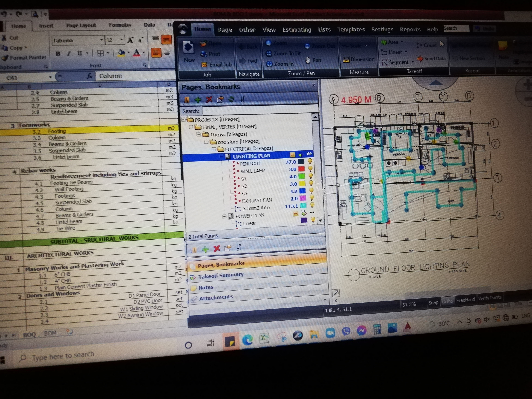
Task: Open the Excel font name dropdown
Action: tap(101, 40)
